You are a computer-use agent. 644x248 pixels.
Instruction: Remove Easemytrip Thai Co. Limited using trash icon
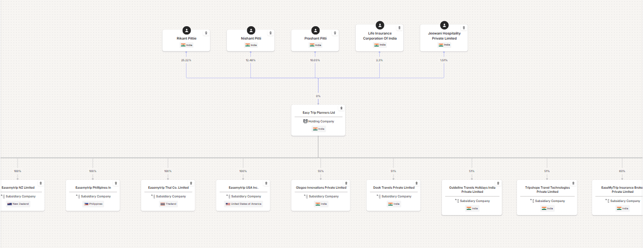(x=191, y=183)
